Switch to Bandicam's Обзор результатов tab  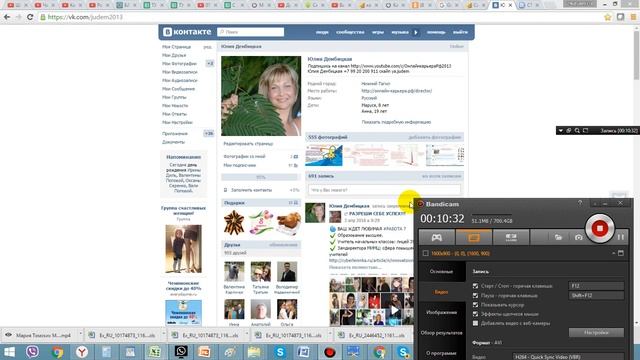[442, 333]
